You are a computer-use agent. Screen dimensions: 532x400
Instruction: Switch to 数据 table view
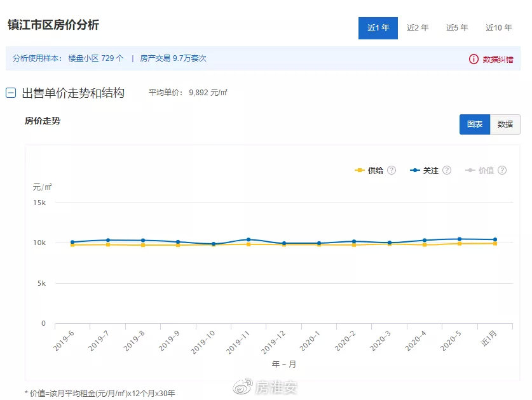pos(505,124)
